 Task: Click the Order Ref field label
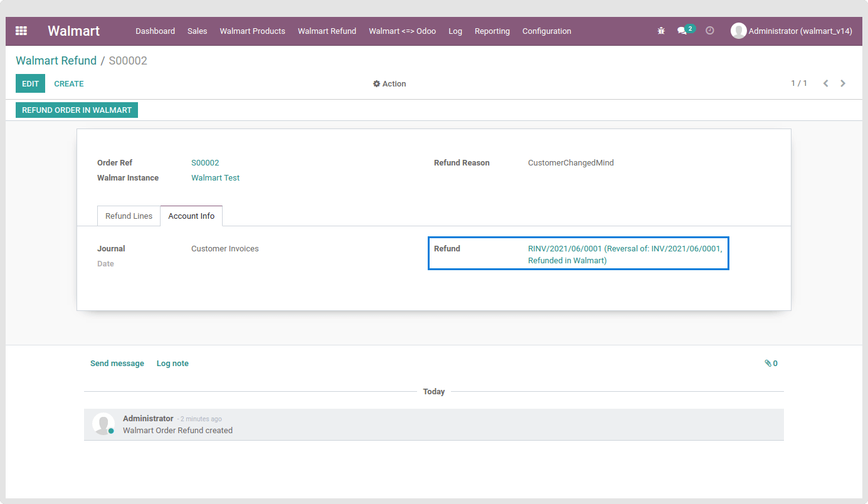pyautogui.click(x=115, y=162)
